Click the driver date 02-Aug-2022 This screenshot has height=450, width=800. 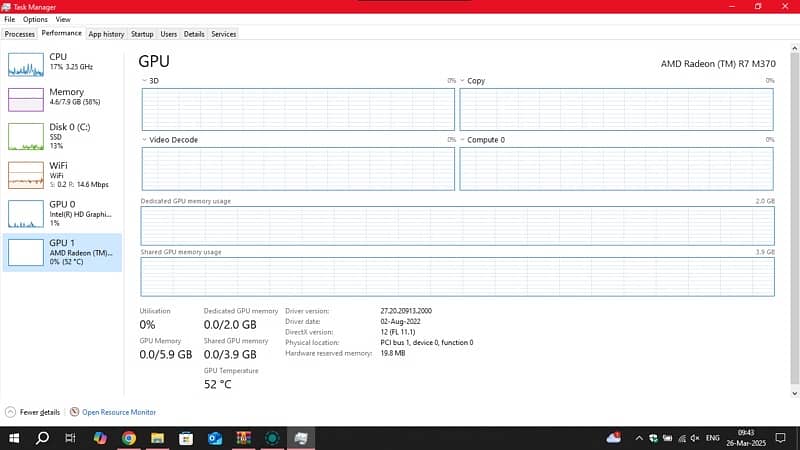point(400,321)
